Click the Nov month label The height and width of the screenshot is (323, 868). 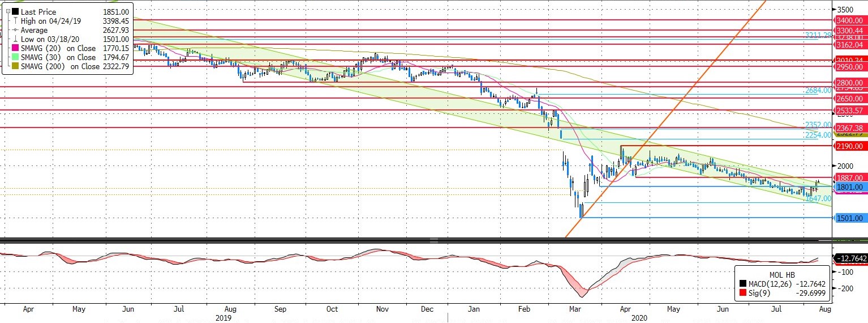(383, 309)
